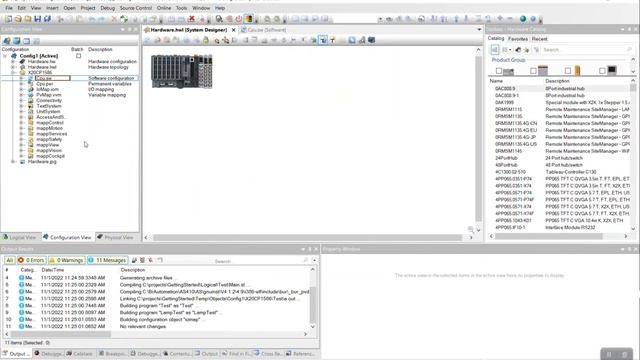This screenshot has height=360, width=640.
Task: Click the blue help globe icon
Action: click(533, 19)
